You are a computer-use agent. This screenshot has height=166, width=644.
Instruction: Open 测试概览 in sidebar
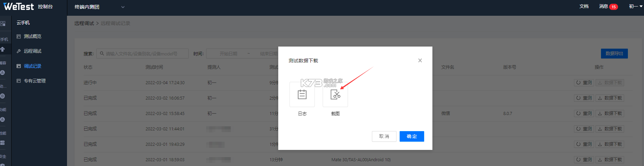click(32, 36)
